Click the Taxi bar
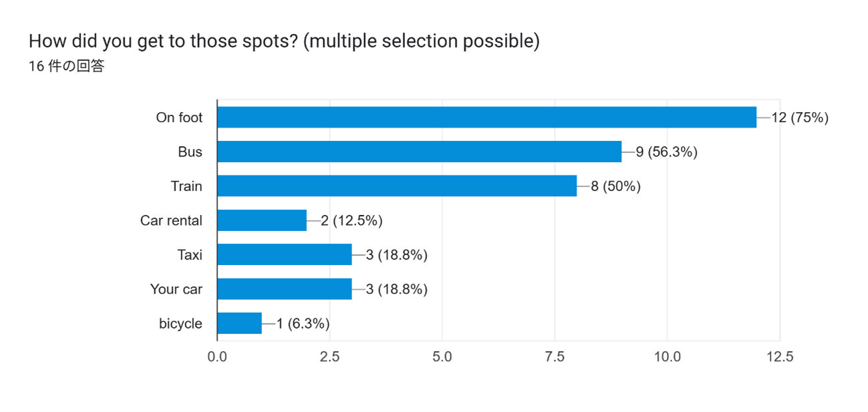Viewport: 868px width, 412px height. pos(284,254)
